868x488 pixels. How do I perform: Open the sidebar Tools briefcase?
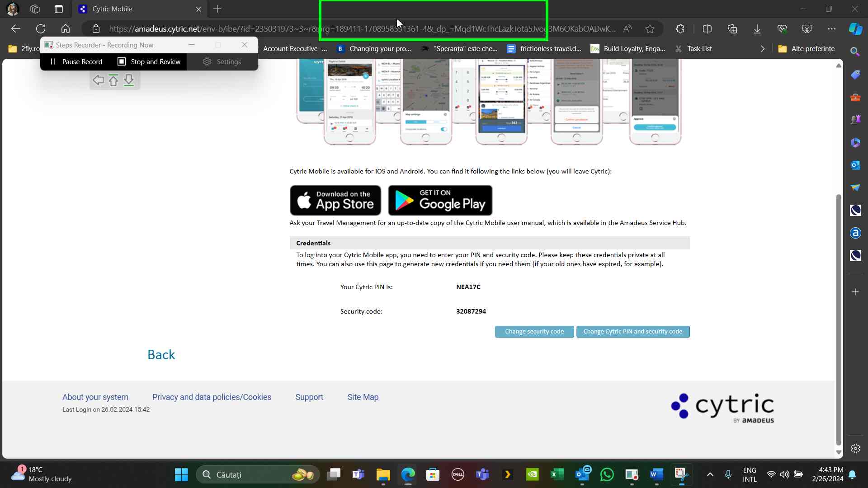point(855,97)
